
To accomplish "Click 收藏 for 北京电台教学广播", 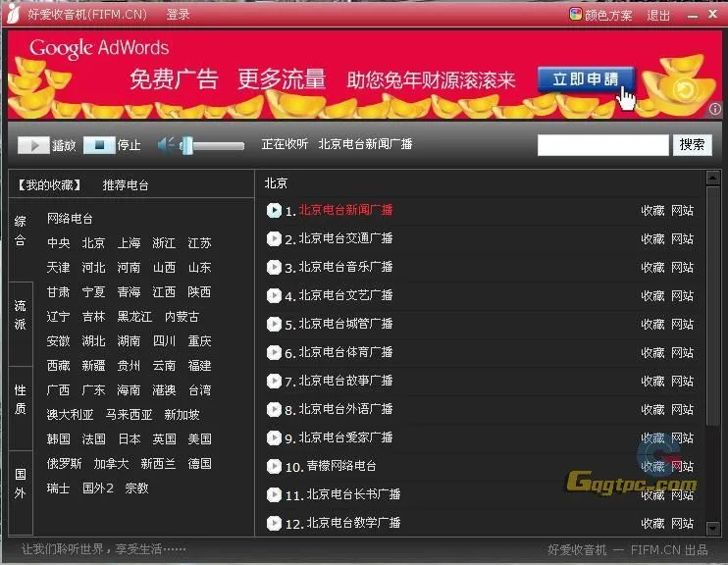I will pyautogui.click(x=652, y=523).
